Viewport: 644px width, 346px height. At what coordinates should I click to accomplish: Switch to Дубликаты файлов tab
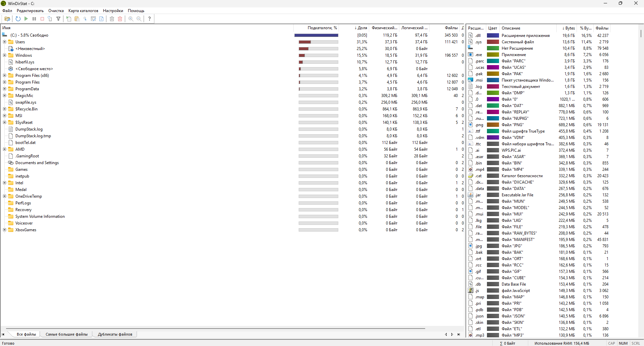pyautogui.click(x=115, y=334)
